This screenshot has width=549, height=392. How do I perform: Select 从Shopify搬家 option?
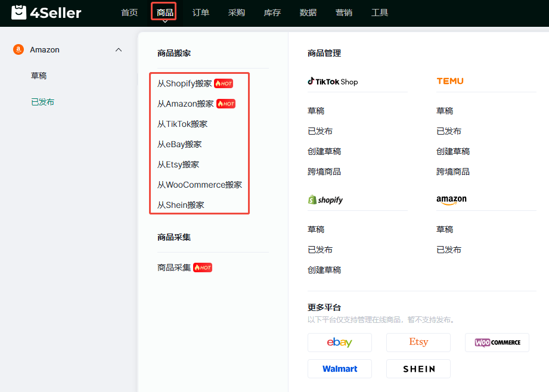[185, 83]
